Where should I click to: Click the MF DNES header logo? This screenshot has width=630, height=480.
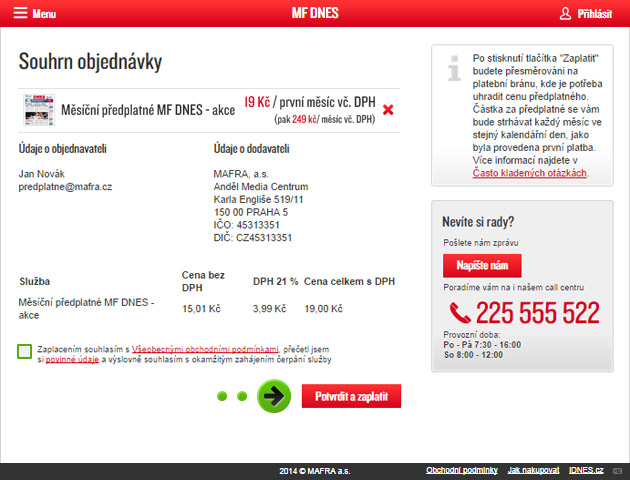[x=315, y=13]
